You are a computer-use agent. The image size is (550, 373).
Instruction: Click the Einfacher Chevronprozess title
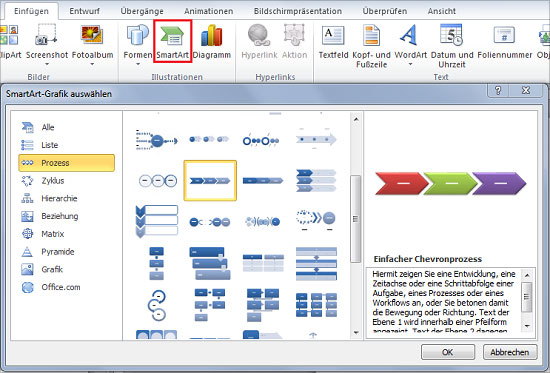pyautogui.click(x=428, y=259)
